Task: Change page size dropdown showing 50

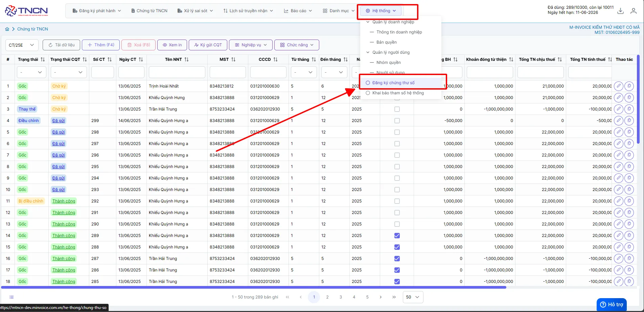Action: pyautogui.click(x=413, y=297)
